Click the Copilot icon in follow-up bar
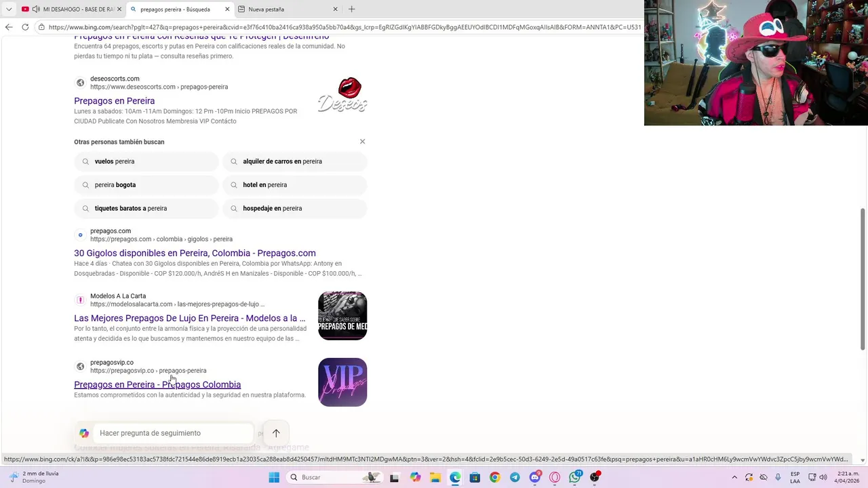 pyautogui.click(x=84, y=433)
